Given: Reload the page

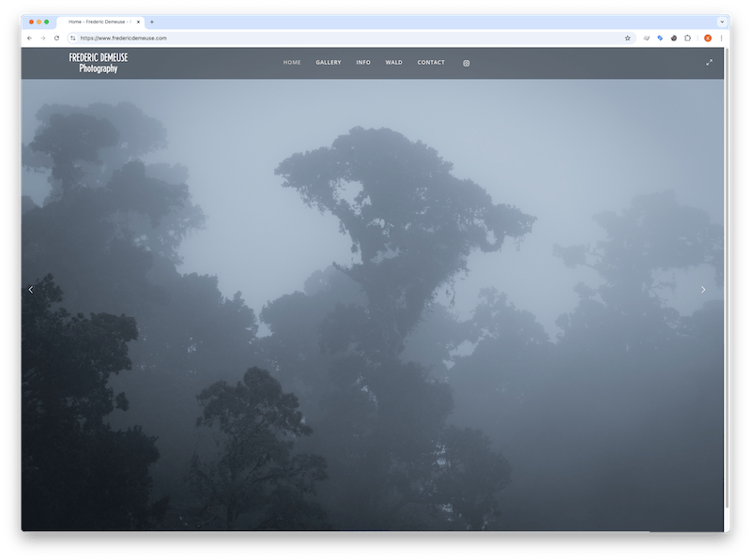Looking at the screenshot, I should [56, 38].
